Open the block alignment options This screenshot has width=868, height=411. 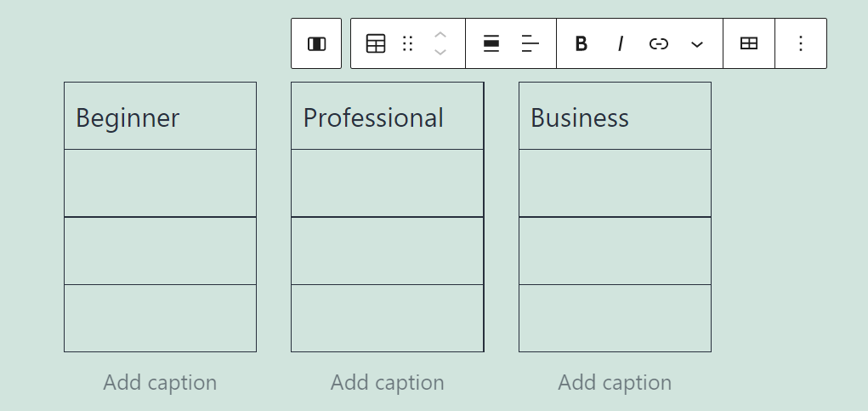tap(491, 44)
